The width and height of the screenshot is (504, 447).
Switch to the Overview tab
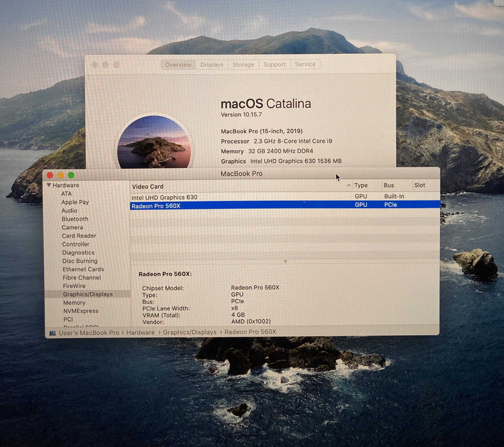[178, 64]
